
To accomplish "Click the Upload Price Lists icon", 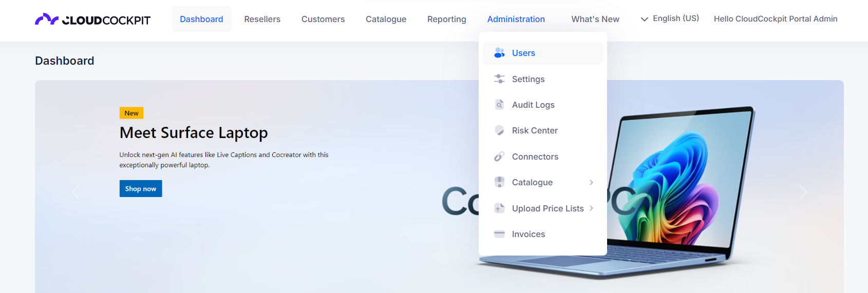I will pos(499,208).
